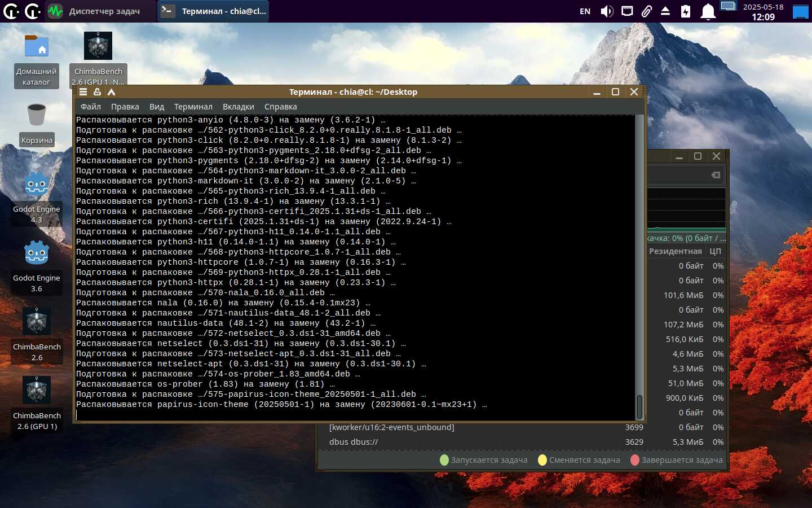Click the 51,0 МиБ memory value

(x=686, y=383)
